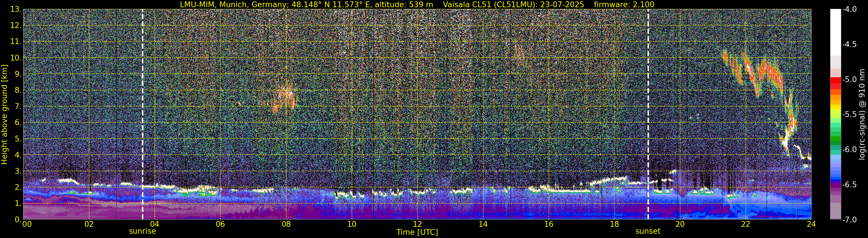This screenshot has height=238, width=868.
Task: Click the 'sunset' label below the time axis
Action: tap(648, 231)
